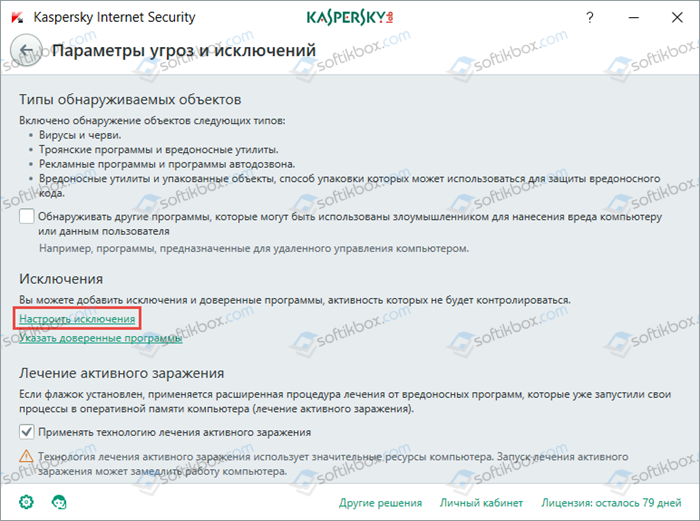Click the Kaspersky K logo icon

click(17, 17)
